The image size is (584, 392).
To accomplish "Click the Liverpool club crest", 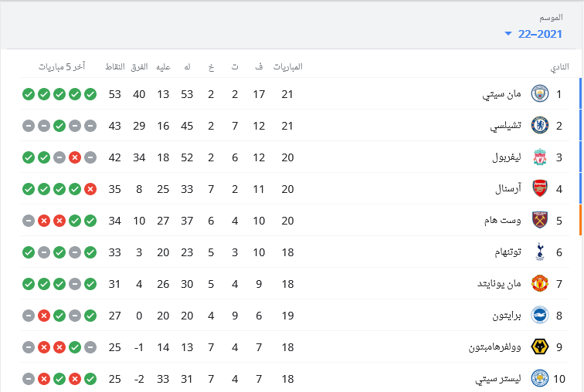I will pyautogui.click(x=539, y=157).
